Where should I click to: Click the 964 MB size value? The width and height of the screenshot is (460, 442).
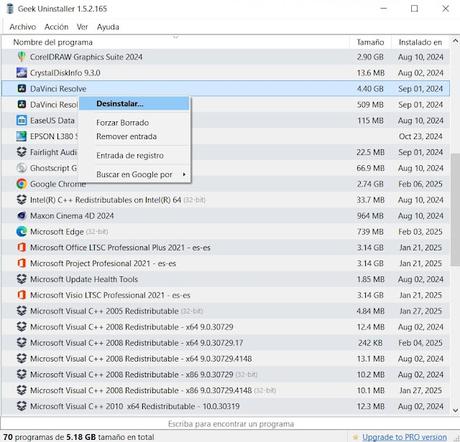[370, 216]
